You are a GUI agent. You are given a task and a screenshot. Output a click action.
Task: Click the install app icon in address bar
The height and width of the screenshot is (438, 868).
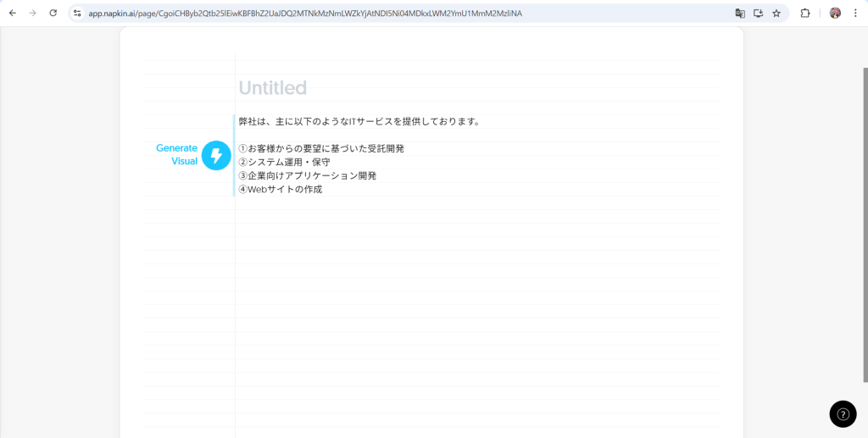click(758, 14)
